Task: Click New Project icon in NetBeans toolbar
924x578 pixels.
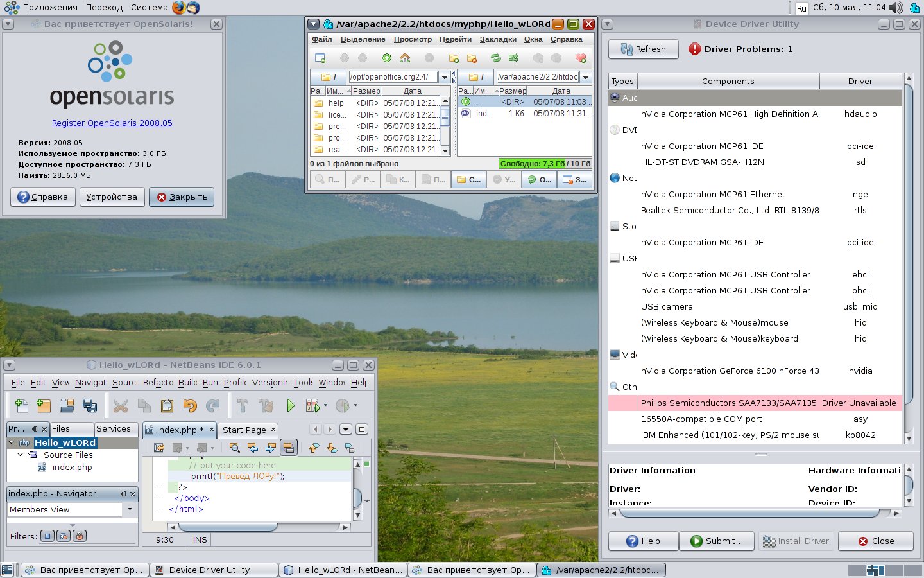Action: click(x=44, y=405)
